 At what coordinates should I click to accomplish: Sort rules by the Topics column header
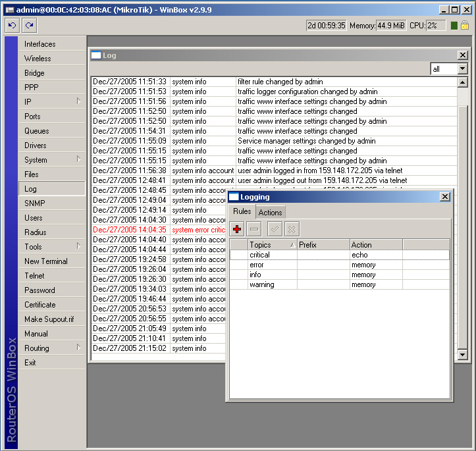point(271,245)
